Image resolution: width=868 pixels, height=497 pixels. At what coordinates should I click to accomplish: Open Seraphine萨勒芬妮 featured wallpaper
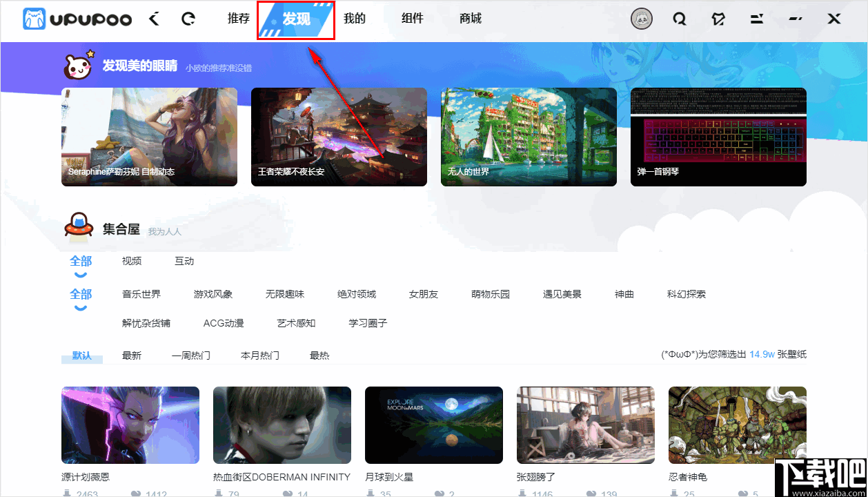(149, 137)
